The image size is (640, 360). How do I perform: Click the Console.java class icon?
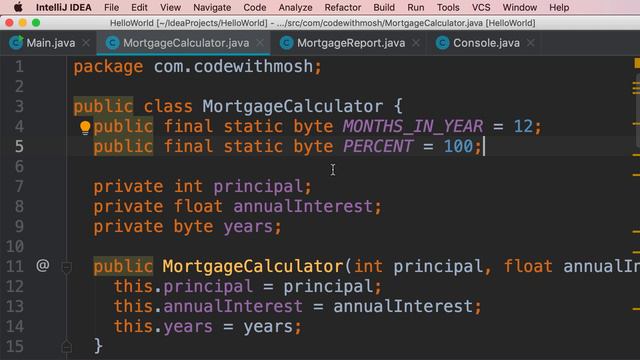click(442, 43)
